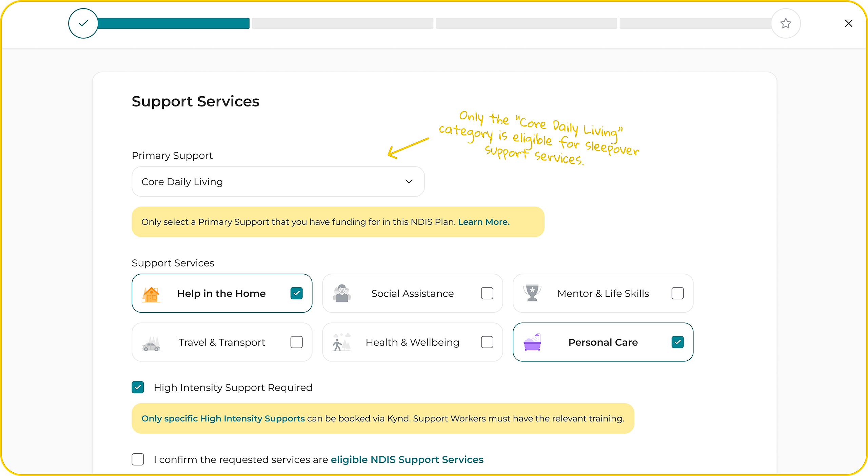The width and height of the screenshot is (868, 476).
Task: Tick the confirm eligible services checkbox
Action: click(x=138, y=459)
